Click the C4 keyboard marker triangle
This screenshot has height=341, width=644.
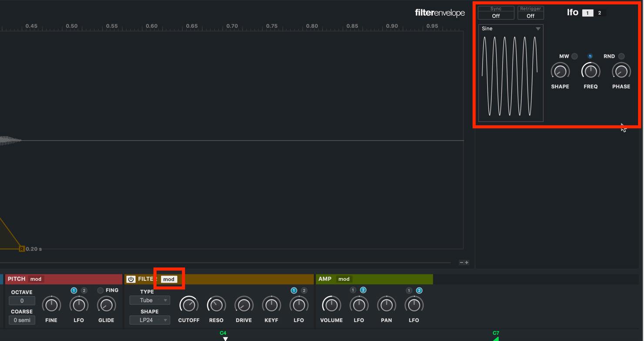pos(225,339)
